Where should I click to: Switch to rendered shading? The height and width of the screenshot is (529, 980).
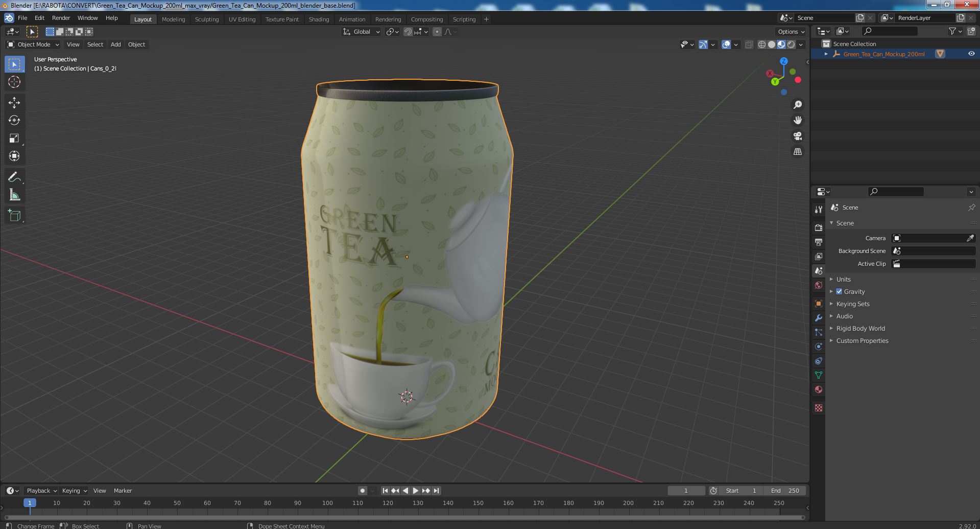791,44
